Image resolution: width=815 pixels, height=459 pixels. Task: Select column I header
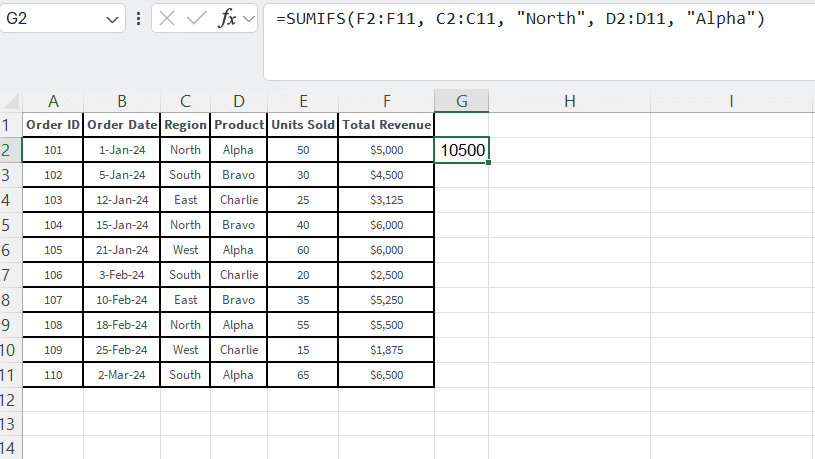[x=732, y=101]
